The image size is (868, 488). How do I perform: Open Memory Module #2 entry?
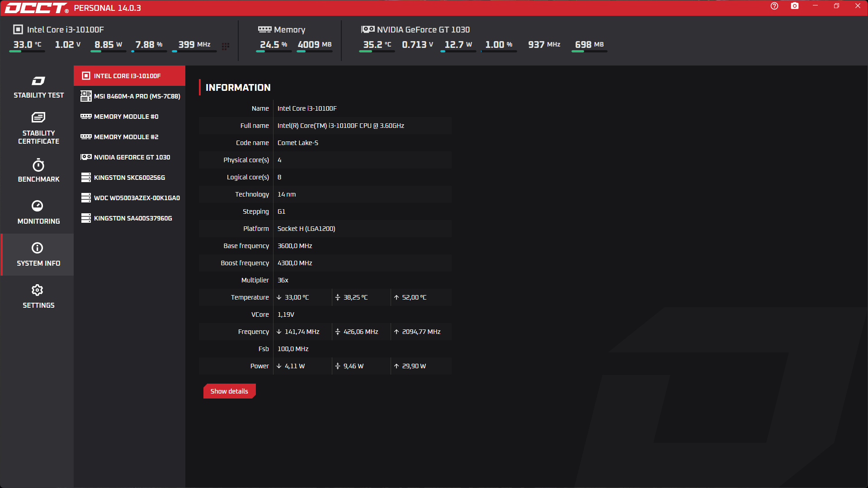[x=129, y=137]
